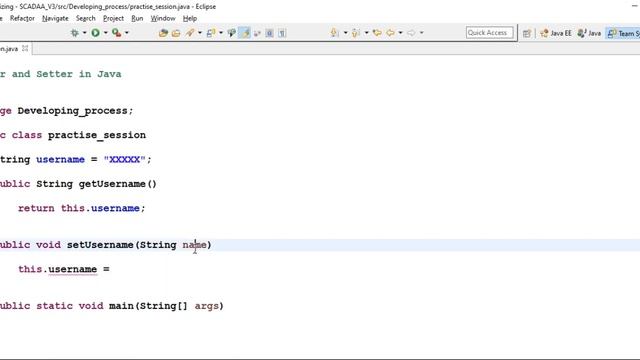Click the Open Task folder icon

pyautogui.click(x=176, y=33)
